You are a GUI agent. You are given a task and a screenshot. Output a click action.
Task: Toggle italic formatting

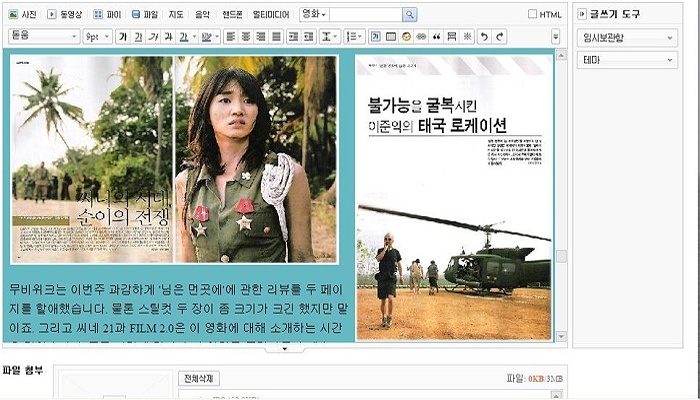pyautogui.click(x=154, y=37)
